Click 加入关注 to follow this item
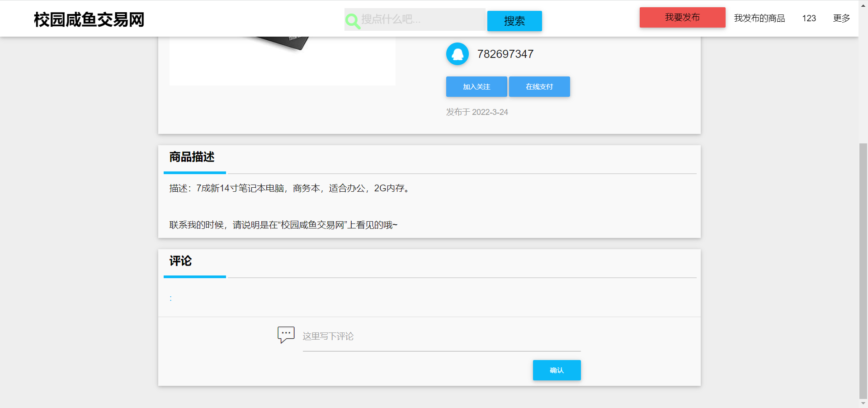Image resolution: width=868 pixels, height=408 pixels. pyautogui.click(x=476, y=86)
